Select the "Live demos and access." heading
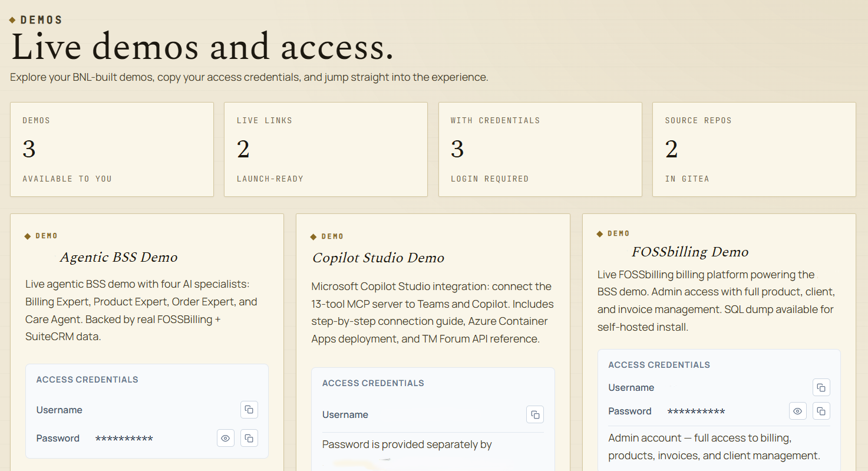Viewport: 868px width, 471px height. (x=202, y=47)
